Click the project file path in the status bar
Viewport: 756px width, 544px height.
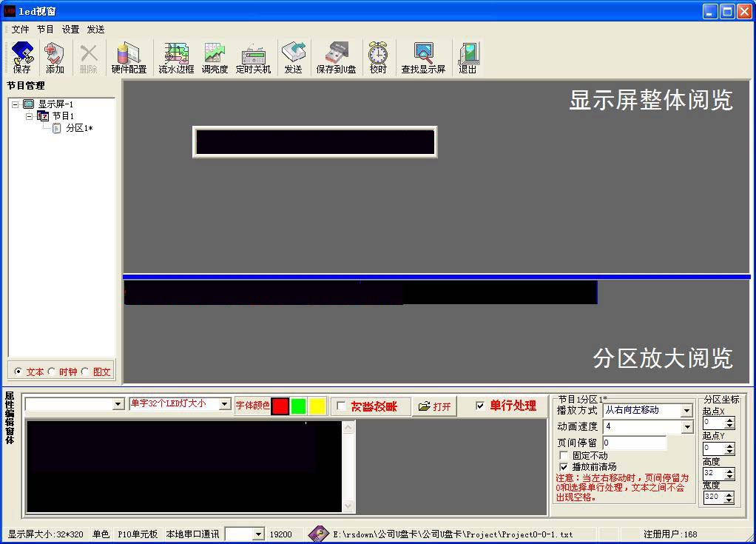(453, 534)
